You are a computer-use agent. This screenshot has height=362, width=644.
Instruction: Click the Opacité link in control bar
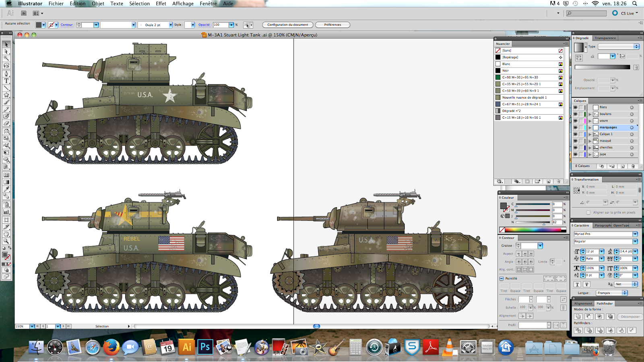[204, 25]
